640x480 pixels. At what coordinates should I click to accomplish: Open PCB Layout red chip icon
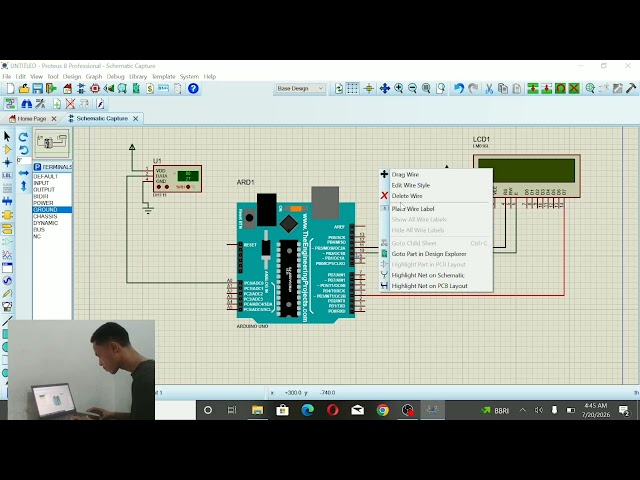pos(95,89)
